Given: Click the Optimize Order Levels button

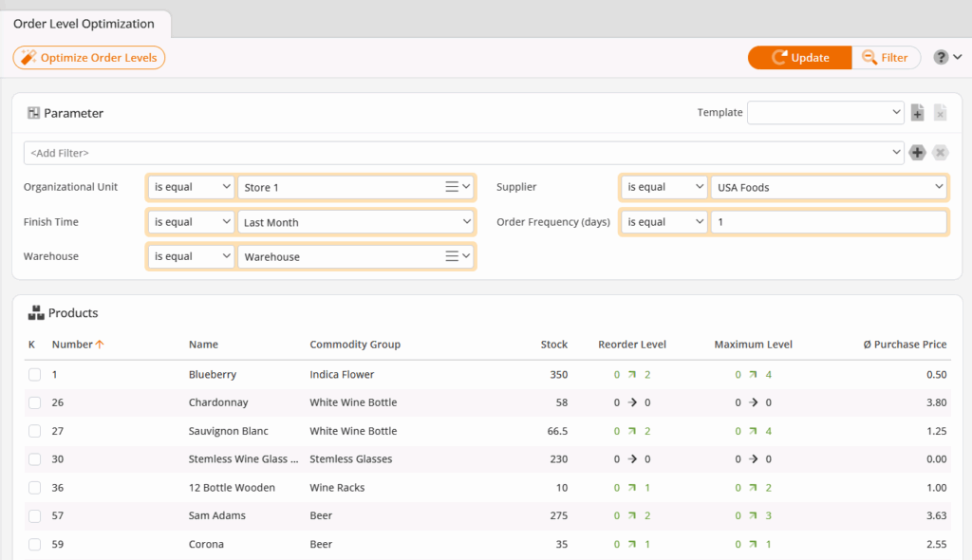Looking at the screenshot, I should click(88, 58).
